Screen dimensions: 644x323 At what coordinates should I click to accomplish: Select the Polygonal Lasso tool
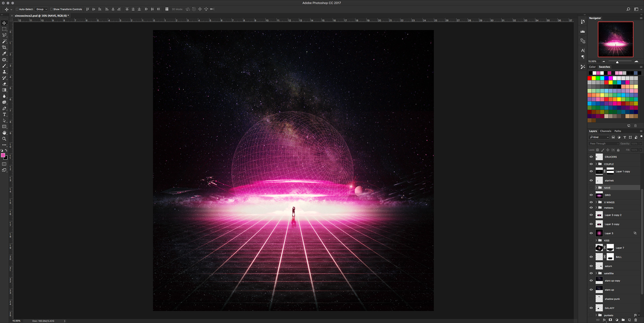pyautogui.click(x=4, y=35)
